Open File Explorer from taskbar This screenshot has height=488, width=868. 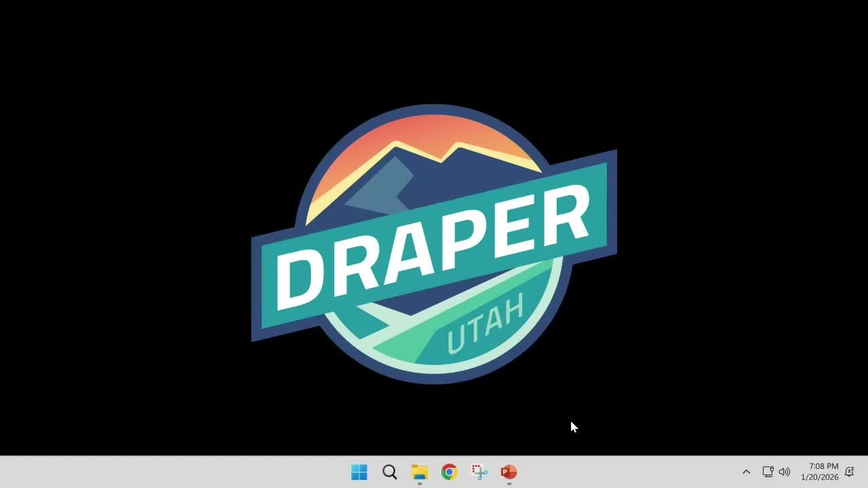(420, 472)
